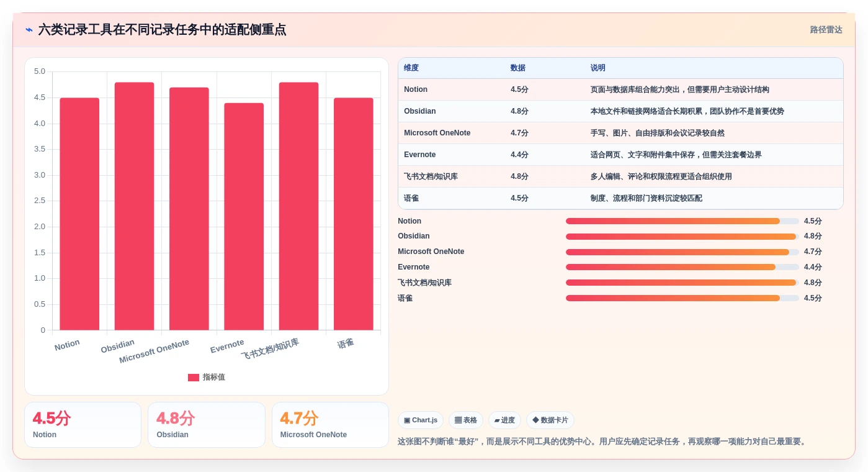Click the 4.7分 value in OneNote table row
The image size is (868, 472).
click(x=519, y=133)
